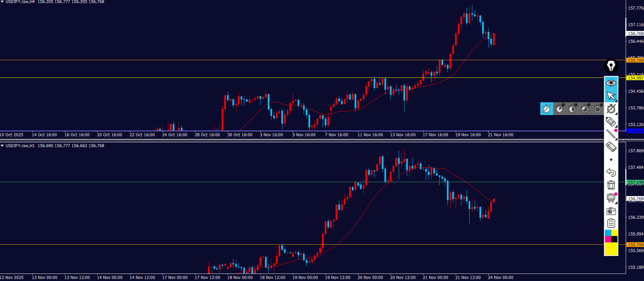644x281 pixels.
Task: Pick the magenta color swatch
Action: coord(608,239)
